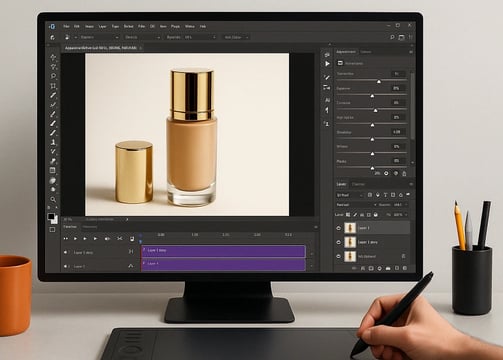Open the Help menu
The width and height of the screenshot is (503, 360).
point(203,26)
